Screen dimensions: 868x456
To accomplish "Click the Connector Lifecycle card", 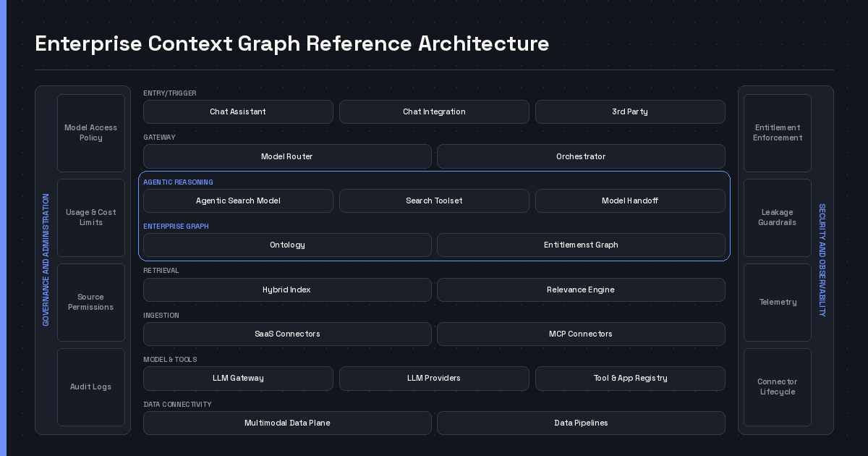I will tap(778, 387).
